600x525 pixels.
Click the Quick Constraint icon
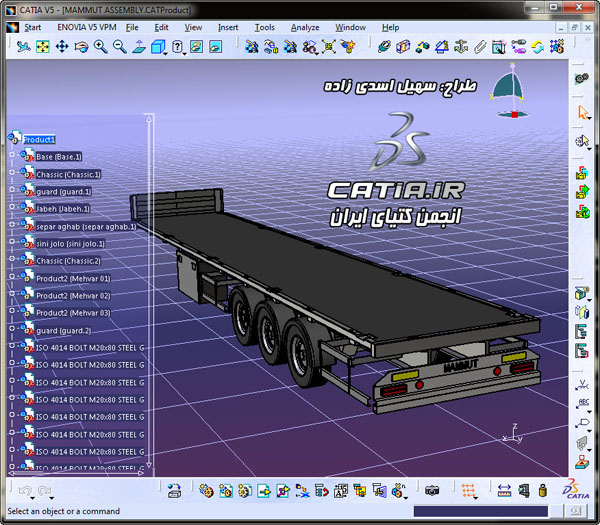pyautogui.click(x=499, y=47)
